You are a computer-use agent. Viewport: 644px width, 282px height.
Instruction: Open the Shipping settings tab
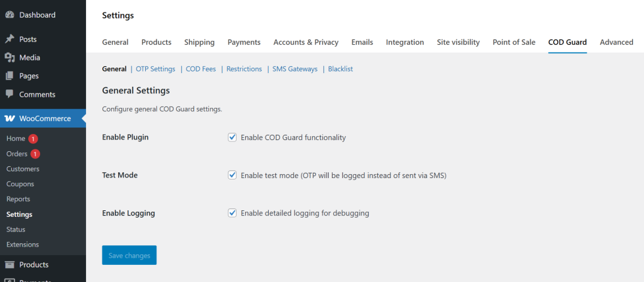tap(199, 42)
